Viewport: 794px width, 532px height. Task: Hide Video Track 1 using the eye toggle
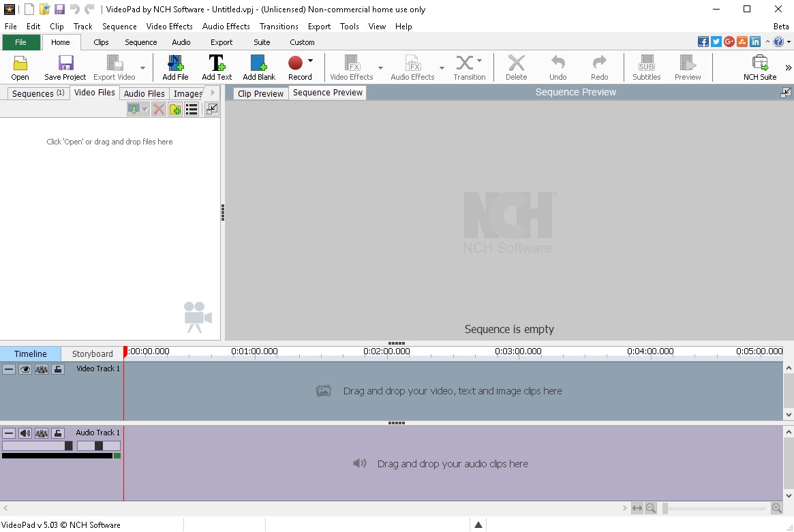(x=25, y=369)
